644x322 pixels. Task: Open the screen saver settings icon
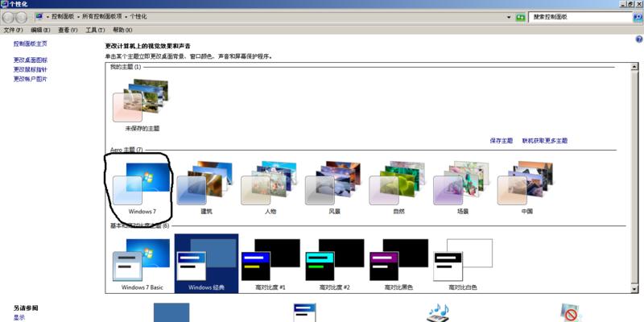click(571, 312)
